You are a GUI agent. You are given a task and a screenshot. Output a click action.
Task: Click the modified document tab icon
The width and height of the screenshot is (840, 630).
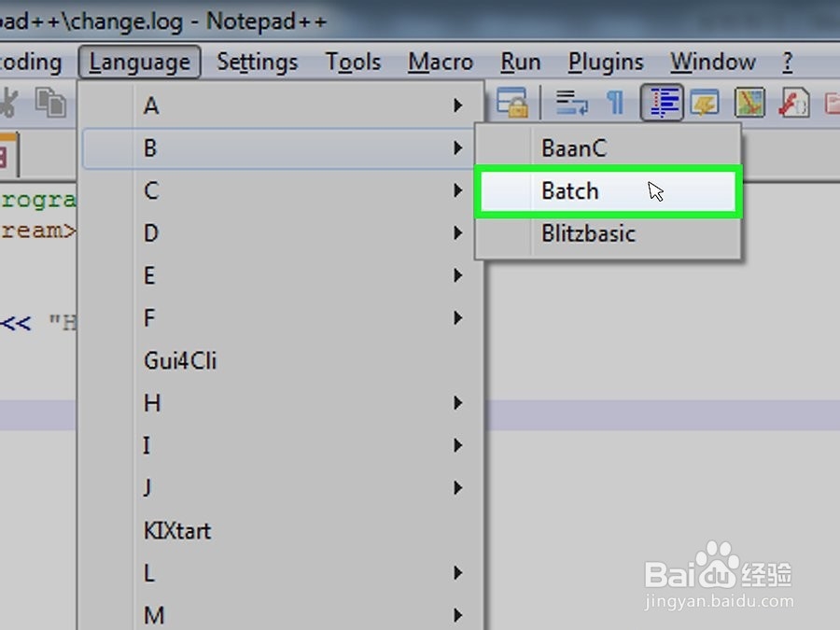(x=6, y=154)
